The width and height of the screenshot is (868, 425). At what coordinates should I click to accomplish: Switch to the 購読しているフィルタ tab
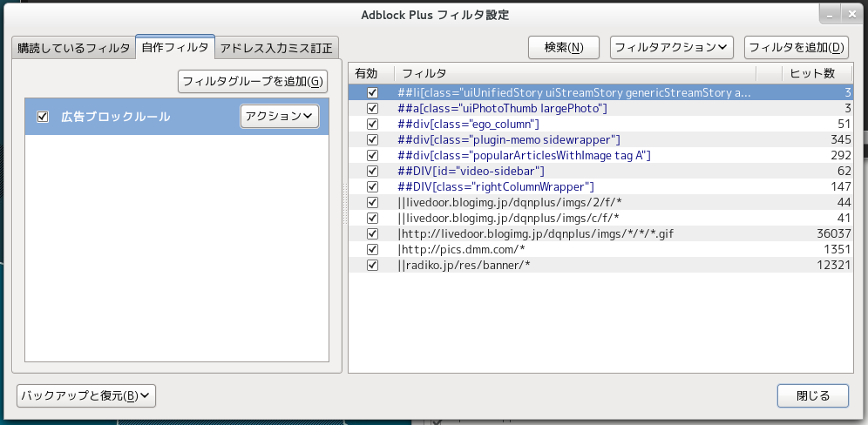coord(73,48)
